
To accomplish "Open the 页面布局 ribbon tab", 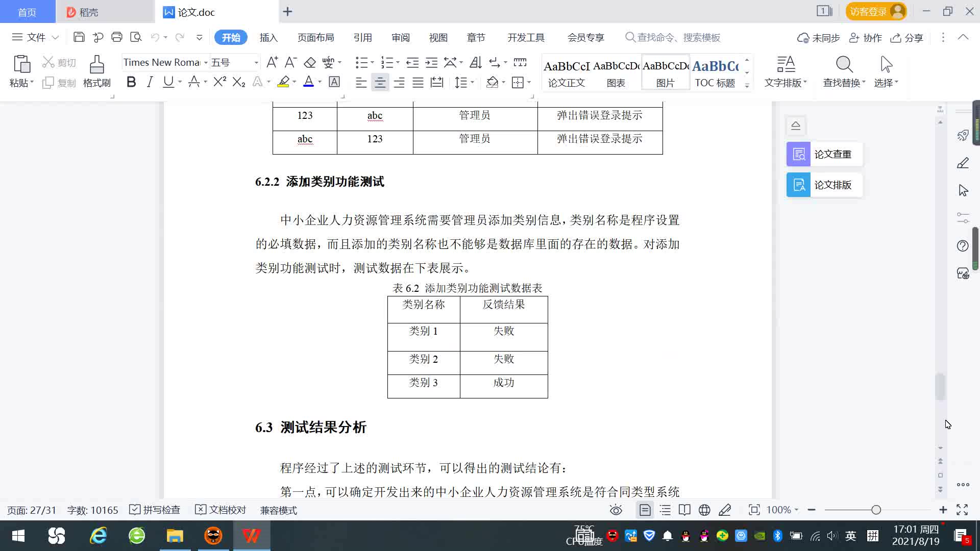I will (315, 37).
